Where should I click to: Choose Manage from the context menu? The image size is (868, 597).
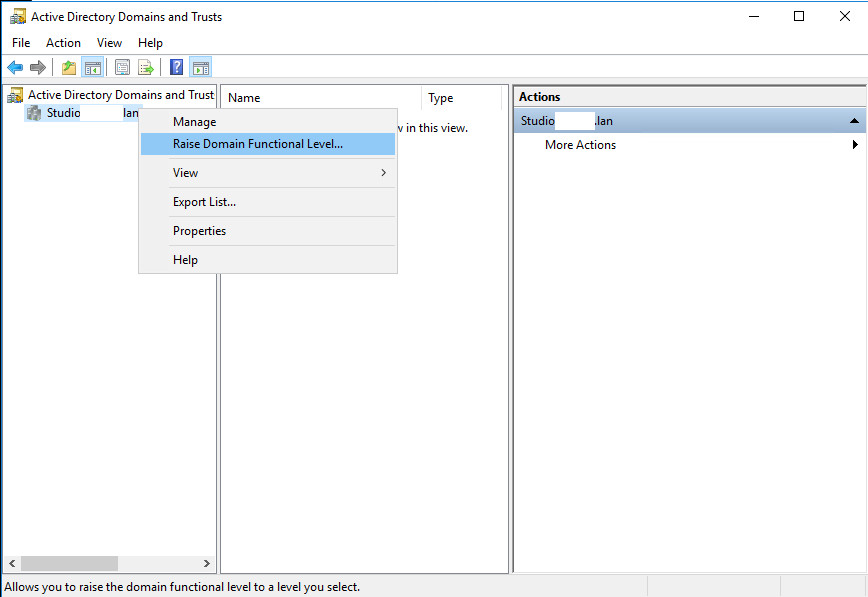[x=268, y=122]
